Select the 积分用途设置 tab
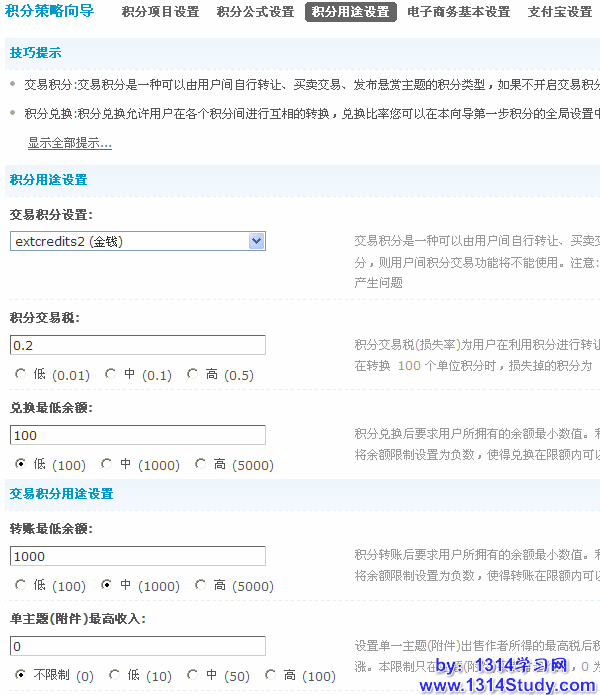This screenshot has height=695, width=600. [x=350, y=12]
